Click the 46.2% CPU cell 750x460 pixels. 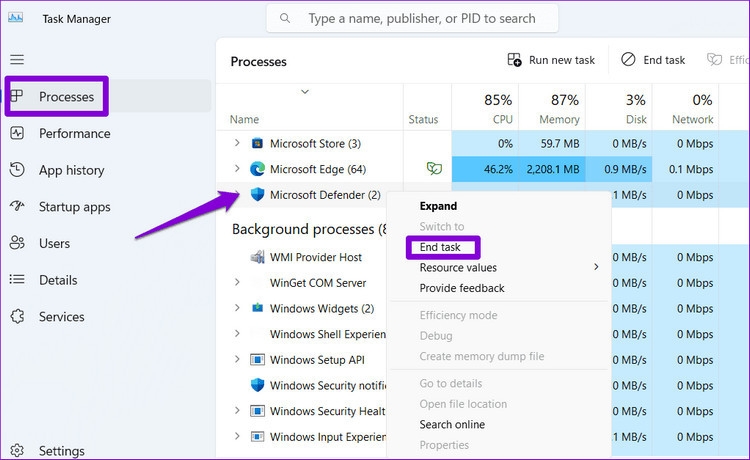[x=486, y=169]
